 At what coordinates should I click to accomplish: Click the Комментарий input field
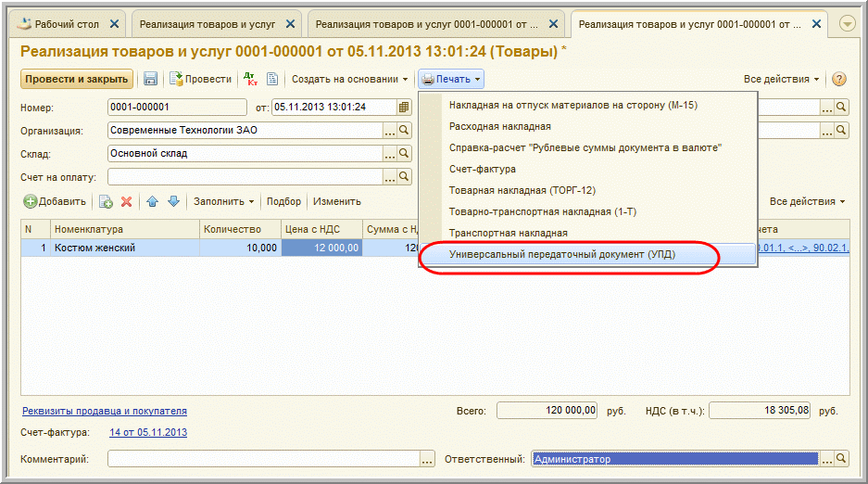[x=264, y=459]
